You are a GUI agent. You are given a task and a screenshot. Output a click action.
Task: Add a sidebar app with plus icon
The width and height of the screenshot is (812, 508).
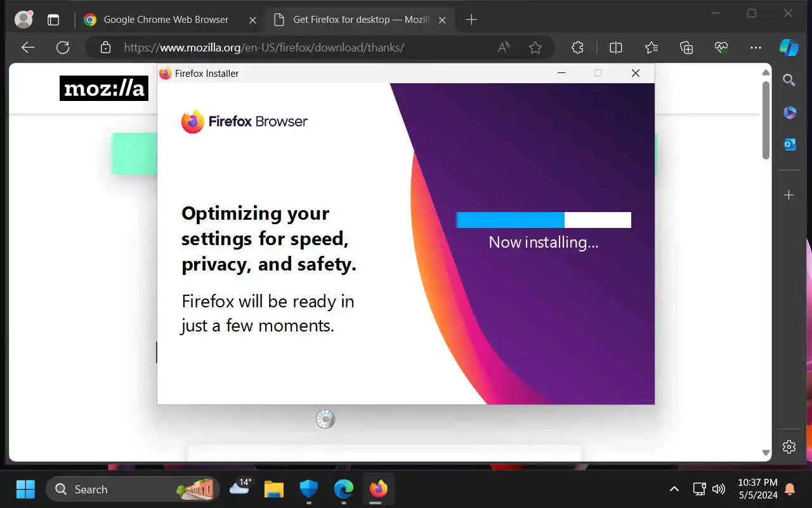coord(789,195)
